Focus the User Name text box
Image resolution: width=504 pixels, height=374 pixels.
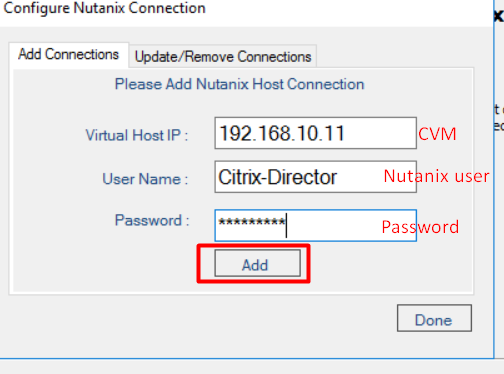[315, 177]
